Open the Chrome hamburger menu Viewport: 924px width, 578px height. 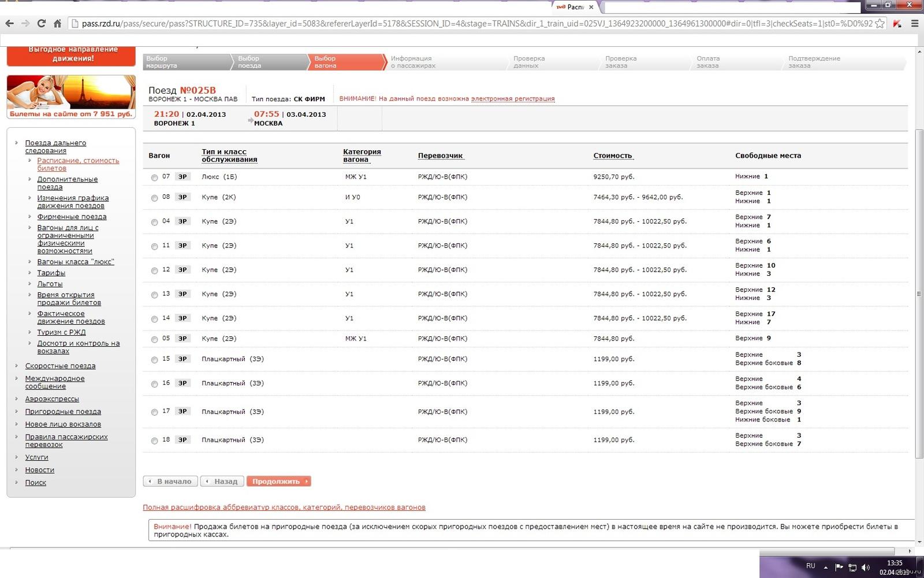[915, 24]
